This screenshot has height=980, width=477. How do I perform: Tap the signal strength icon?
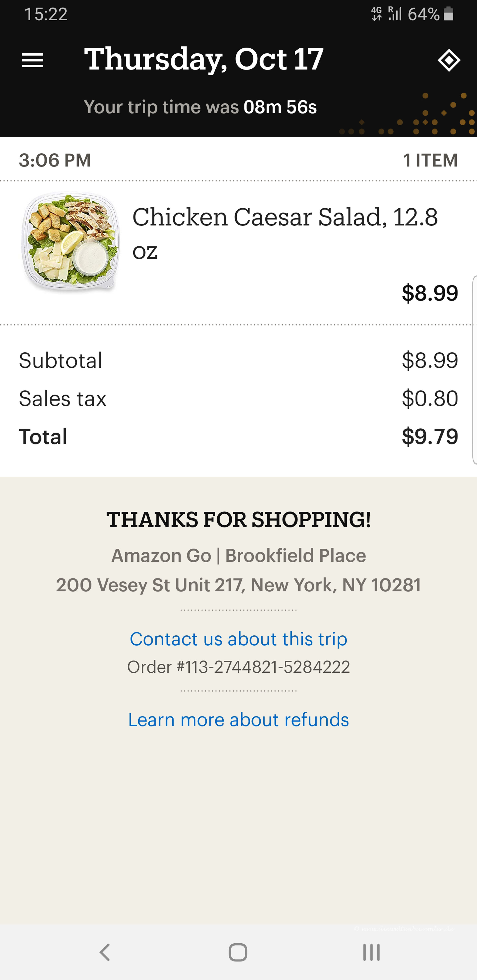(395, 14)
